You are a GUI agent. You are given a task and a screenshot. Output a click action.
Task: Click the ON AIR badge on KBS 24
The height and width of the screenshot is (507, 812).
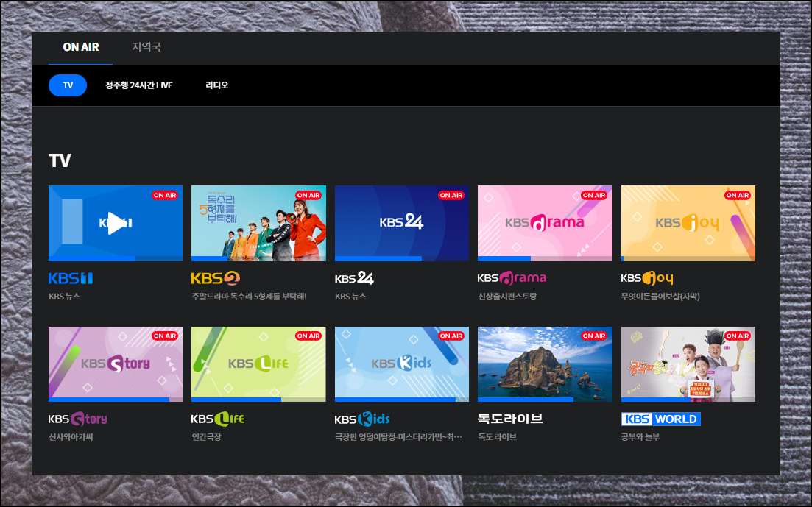click(x=451, y=195)
